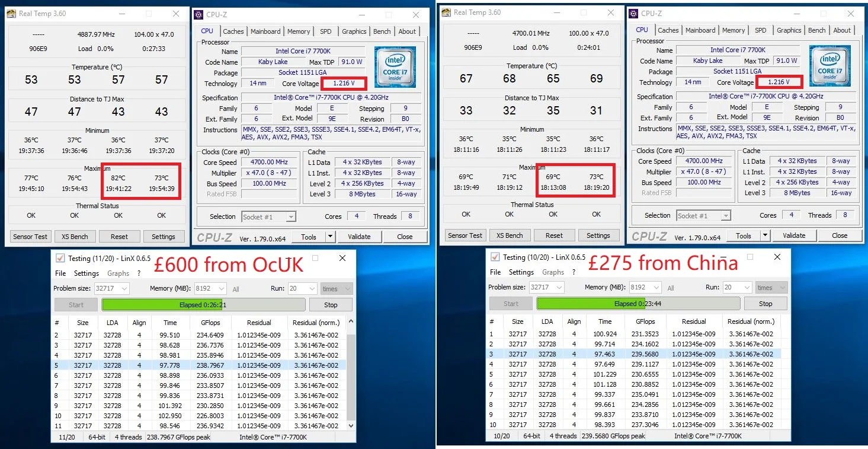
Task: Open Socket #1 selection in CPU-Z beside 4887.97 MHz
Action: 268,216
